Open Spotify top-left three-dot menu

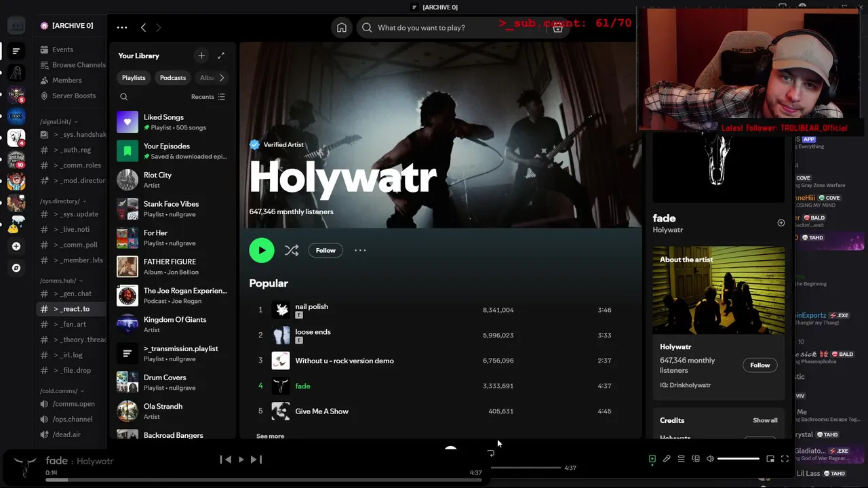122,28
